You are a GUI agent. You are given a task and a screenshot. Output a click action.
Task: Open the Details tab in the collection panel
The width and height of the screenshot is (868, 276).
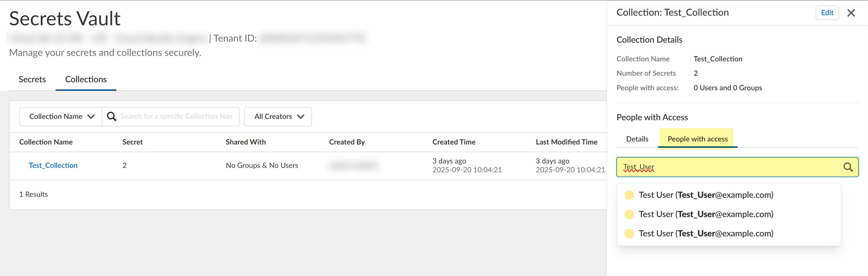point(637,139)
